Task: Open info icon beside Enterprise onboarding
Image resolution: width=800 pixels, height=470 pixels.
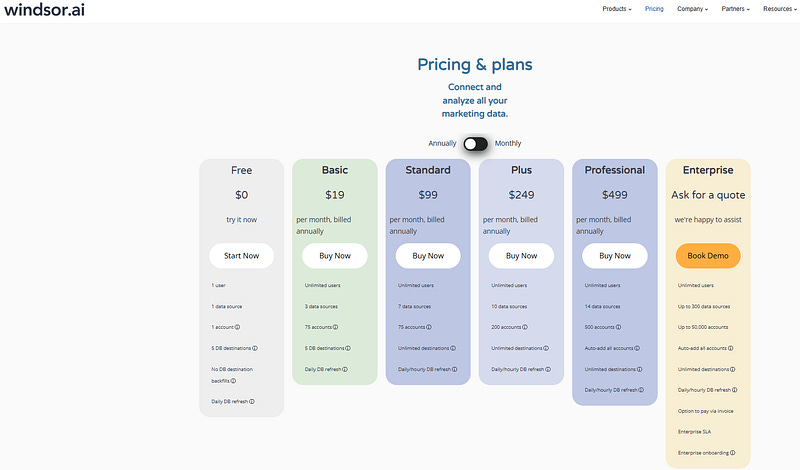Action: pyautogui.click(x=733, y=453)
